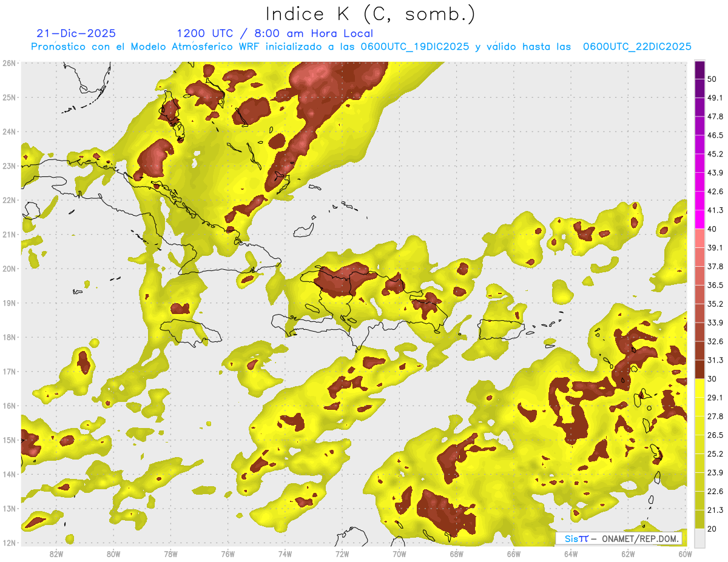728x562 pixels.
Task: Click the colorbar value 40
Action: click(x=712, y=229)
